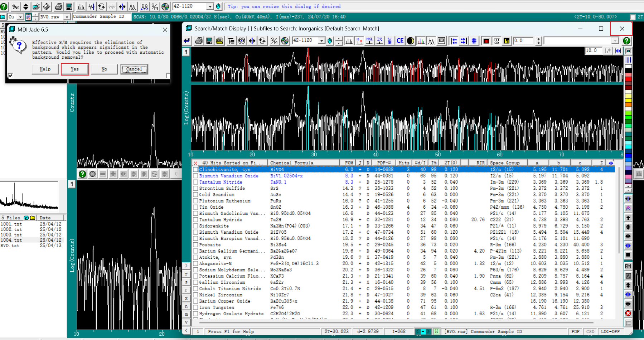Click the CF icon in Search/Match toolbar
Screen dimensions: 644x340
tap(400, 41)
